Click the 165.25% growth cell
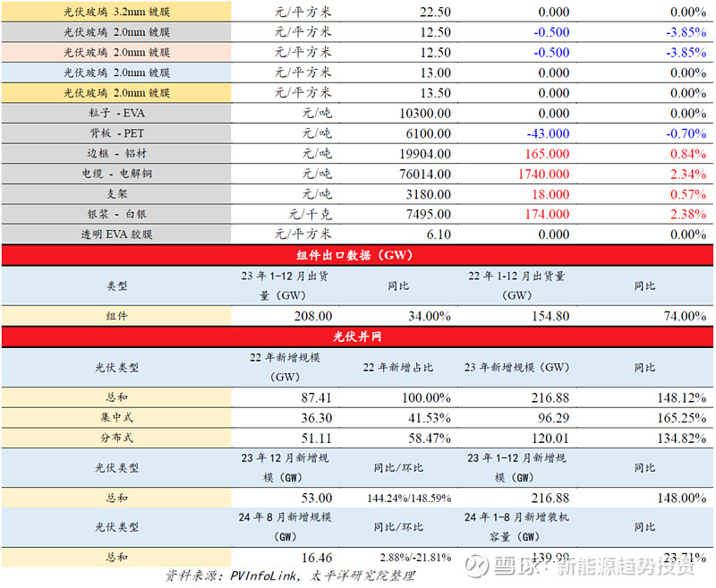This screenshot has width=716, height=588. point(682,418)
